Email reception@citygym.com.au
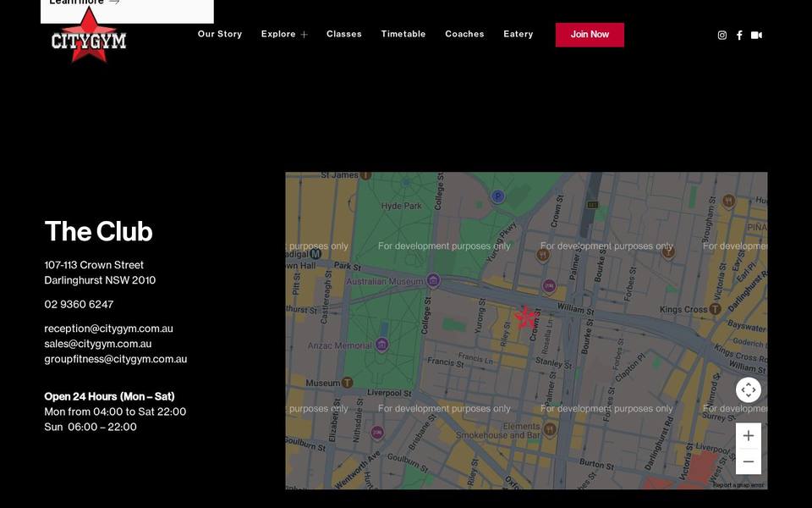 tap(109, 329)
